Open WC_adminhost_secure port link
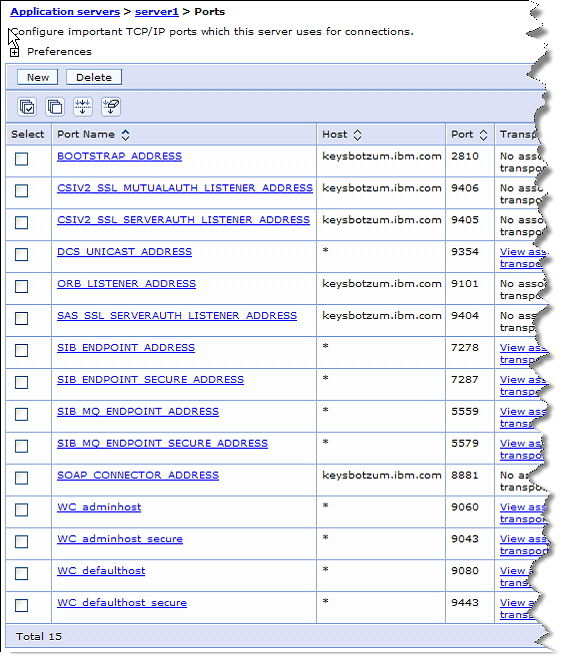 (120, 539)
